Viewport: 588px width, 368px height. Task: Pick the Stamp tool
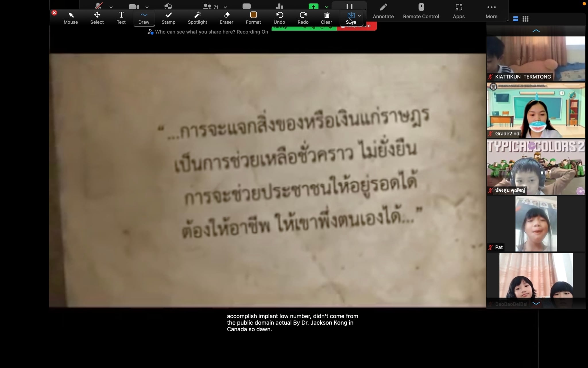tap(168, 18)
